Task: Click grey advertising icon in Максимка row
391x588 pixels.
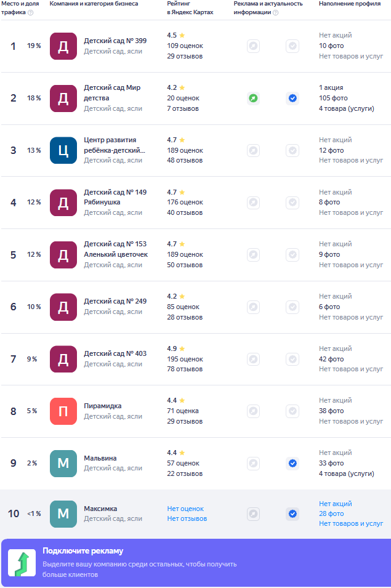Action: click(x=253, y=513)
